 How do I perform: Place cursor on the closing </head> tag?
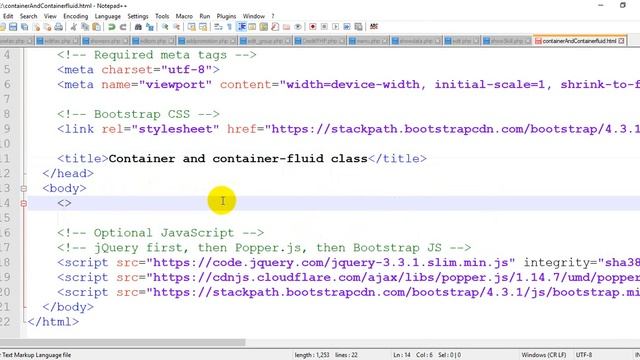[x=68, y=173]
